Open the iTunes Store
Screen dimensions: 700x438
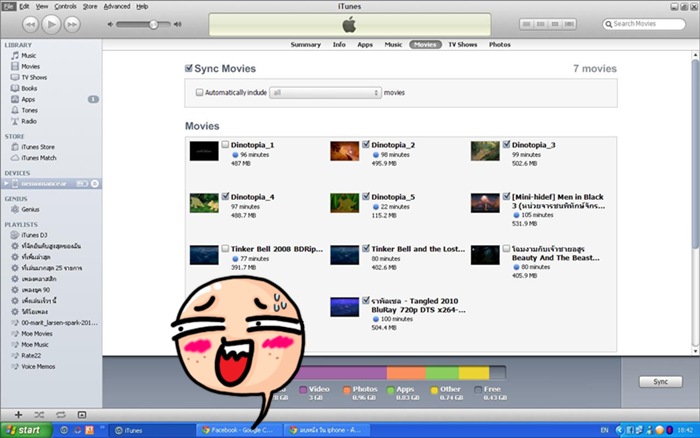[x=38, y=147]
